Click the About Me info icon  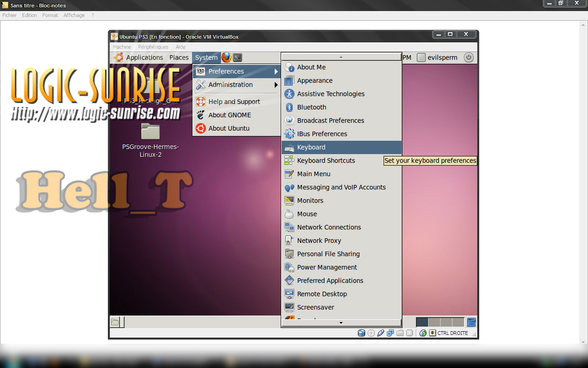[289, 67]
